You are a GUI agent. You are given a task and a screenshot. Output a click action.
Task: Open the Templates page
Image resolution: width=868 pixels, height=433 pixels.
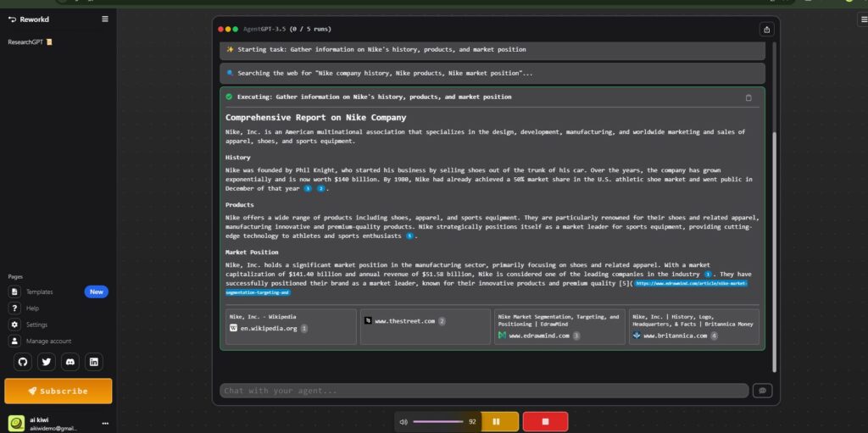click(39, 291)
